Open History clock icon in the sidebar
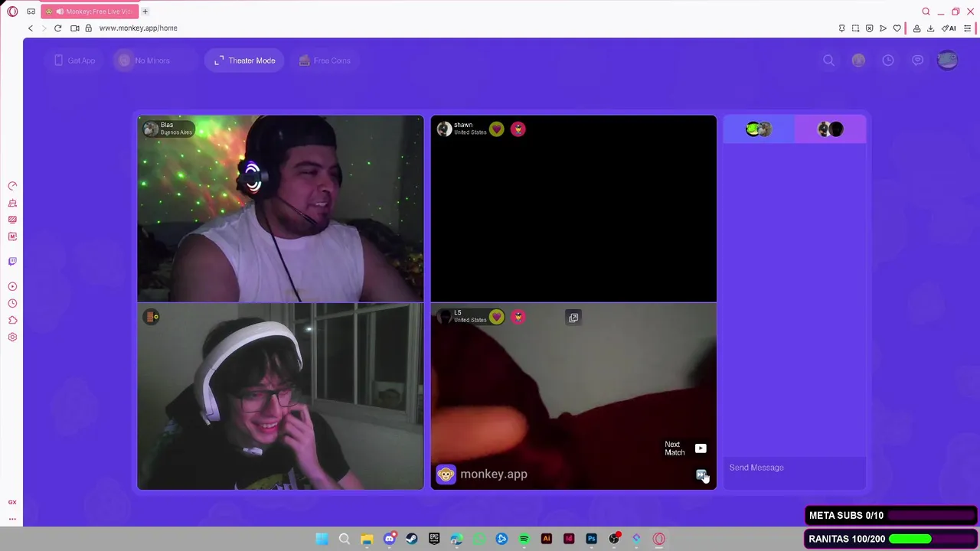Viewport: 980px width, 551px height. tap(12, 303)
